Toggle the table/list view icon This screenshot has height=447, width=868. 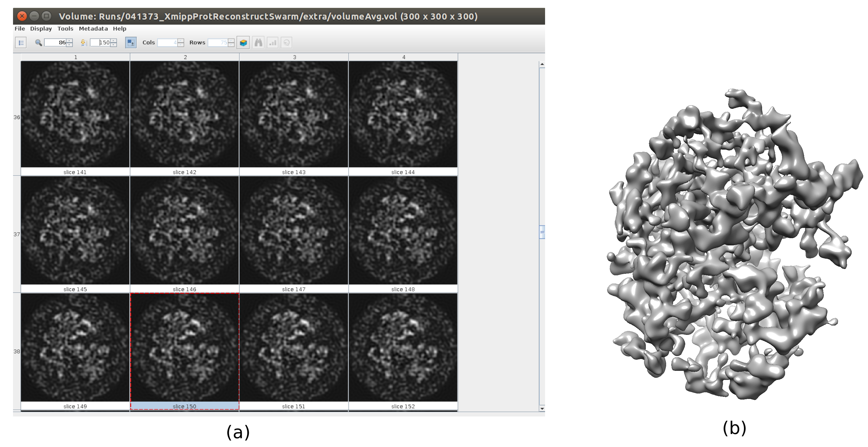(21, 43)
